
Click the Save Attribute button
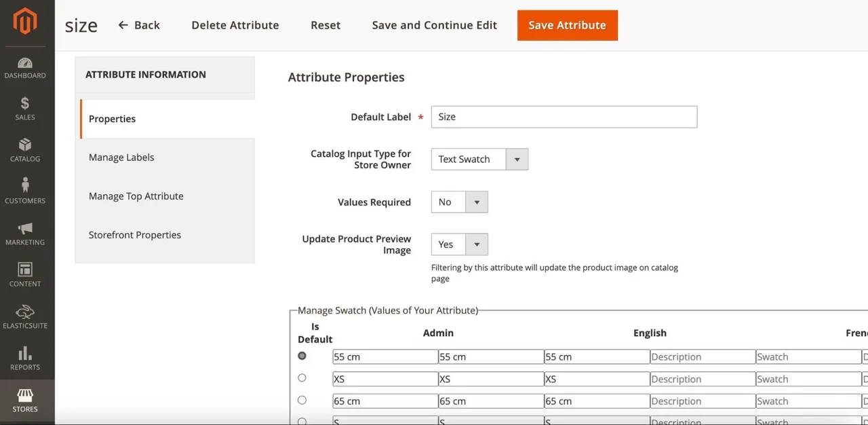pos(568,25)
